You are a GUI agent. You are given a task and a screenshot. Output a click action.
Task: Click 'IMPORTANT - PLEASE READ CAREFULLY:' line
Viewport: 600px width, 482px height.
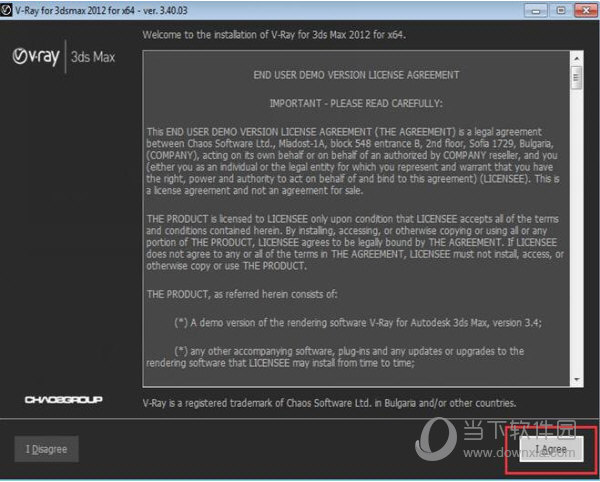pyautogui.click(x=356, y=104)
